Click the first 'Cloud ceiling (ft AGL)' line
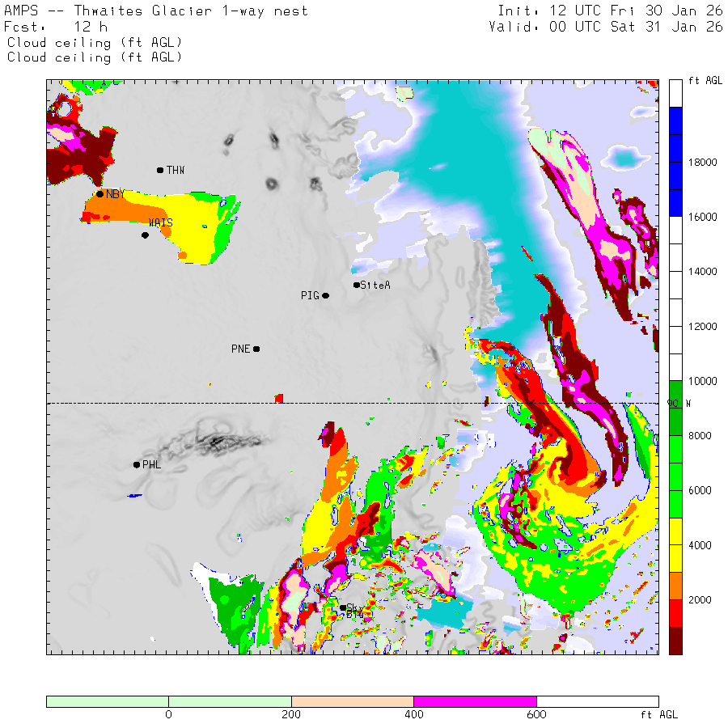The image size is (728, 728). click(x=95, y=43)
